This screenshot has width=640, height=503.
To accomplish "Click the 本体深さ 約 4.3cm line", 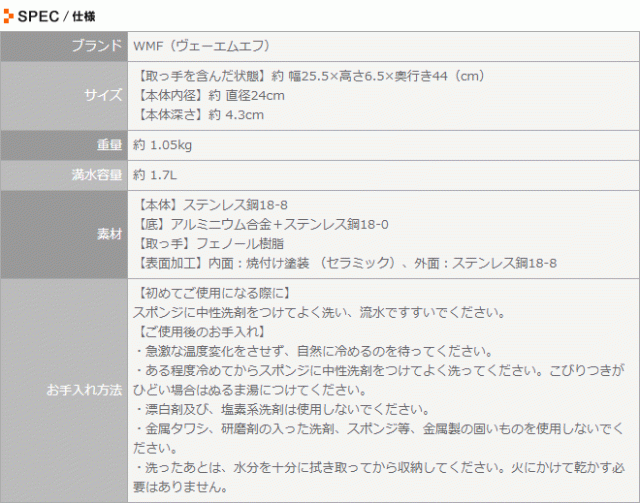I will coord(197,114).
